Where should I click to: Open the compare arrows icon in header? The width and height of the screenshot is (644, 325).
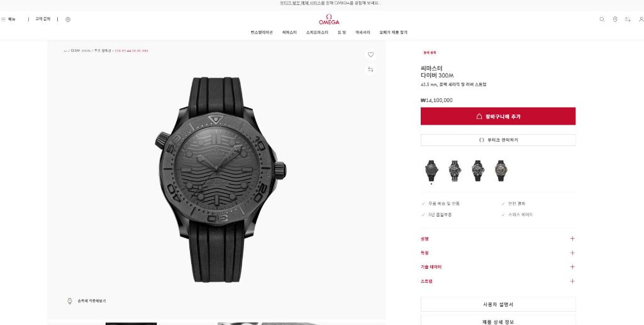[628, 20]
